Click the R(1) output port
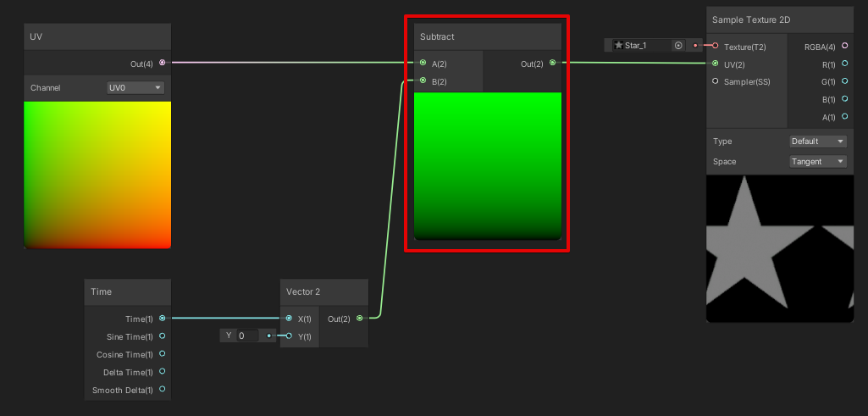Viewport: 868px width, 416px height. [x=845, y=64]
